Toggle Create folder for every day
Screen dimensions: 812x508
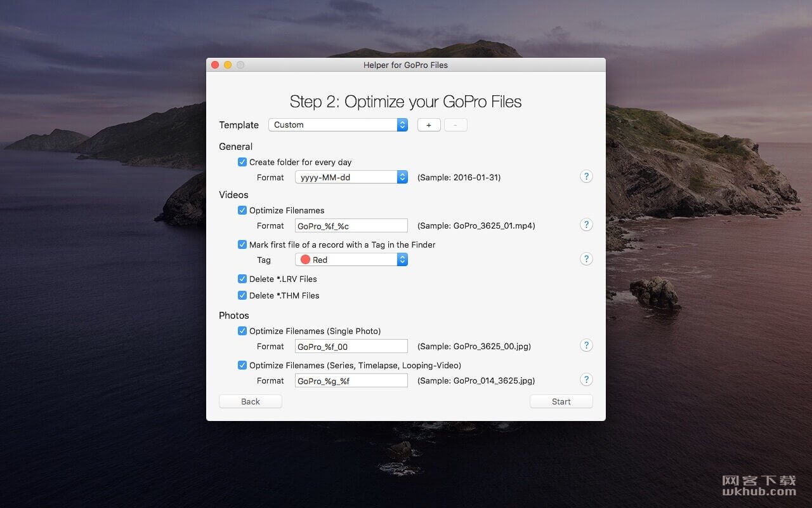click(x=242, y=162)
